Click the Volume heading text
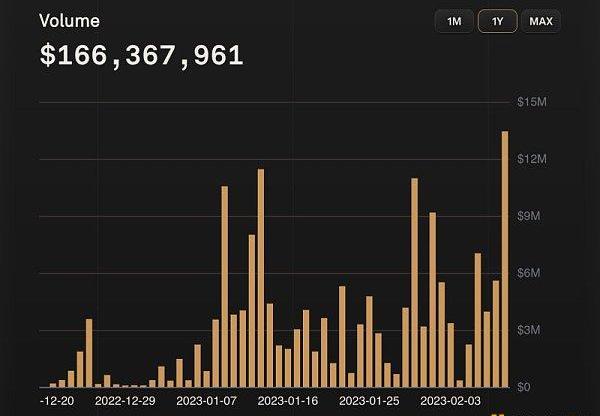This screenshot has width=600, height=416. (x=69, y=21)
